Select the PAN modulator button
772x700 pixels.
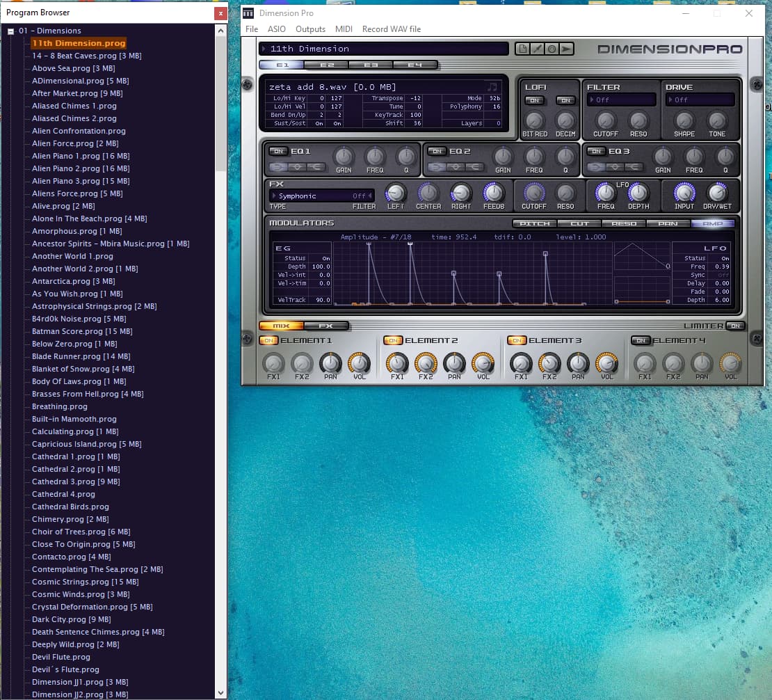click(x=668, y=223)
